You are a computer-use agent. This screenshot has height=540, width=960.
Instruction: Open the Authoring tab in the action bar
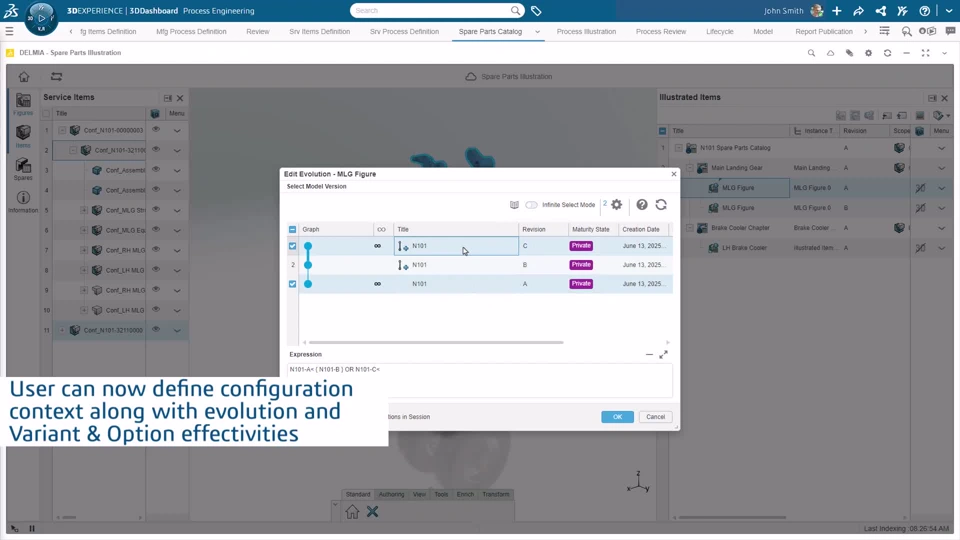pos(391,494)
